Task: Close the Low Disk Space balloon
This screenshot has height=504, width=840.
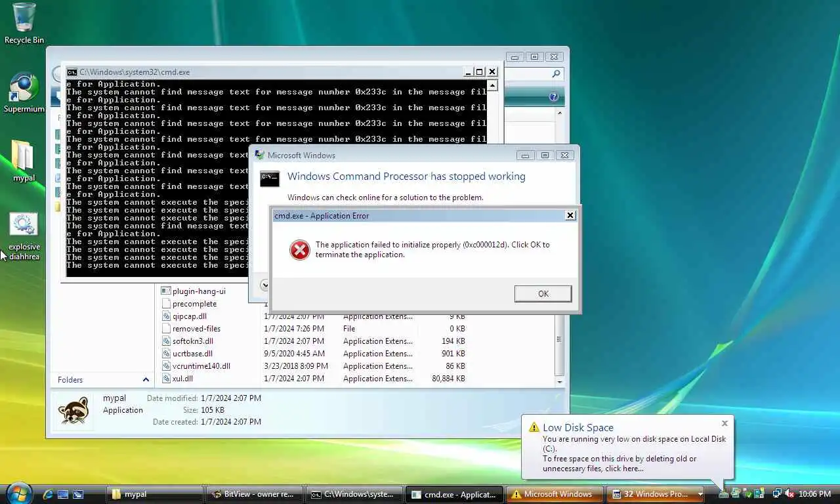Action: point(724,423)
